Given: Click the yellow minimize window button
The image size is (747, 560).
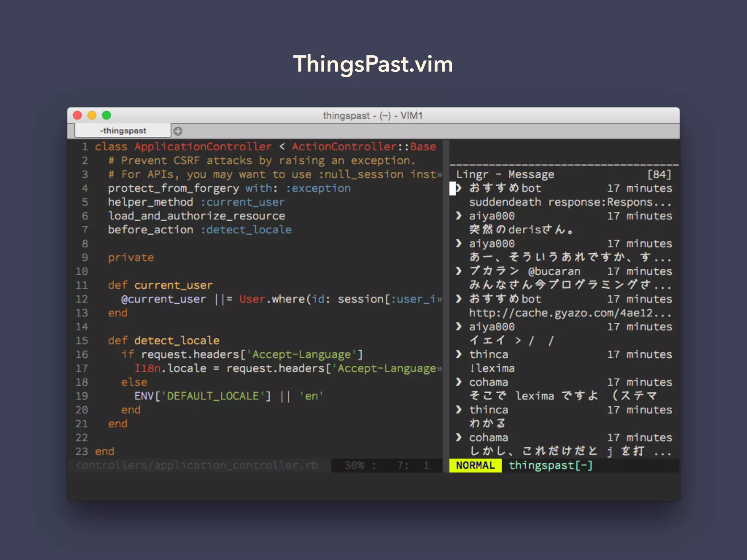Looking at the screenshot, I should click(92, 115).
